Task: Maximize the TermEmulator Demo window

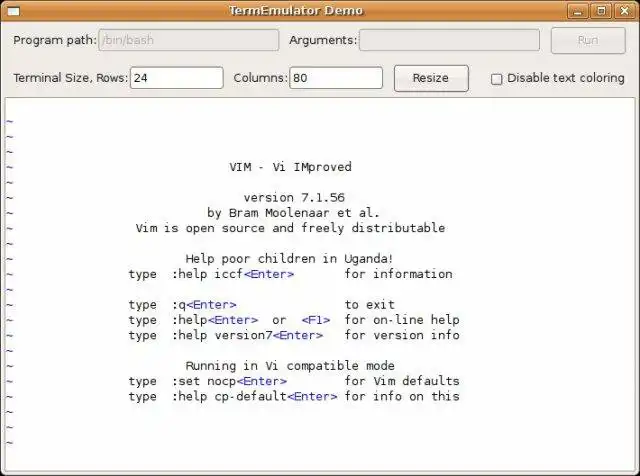Action: click(x=601, y=11)
